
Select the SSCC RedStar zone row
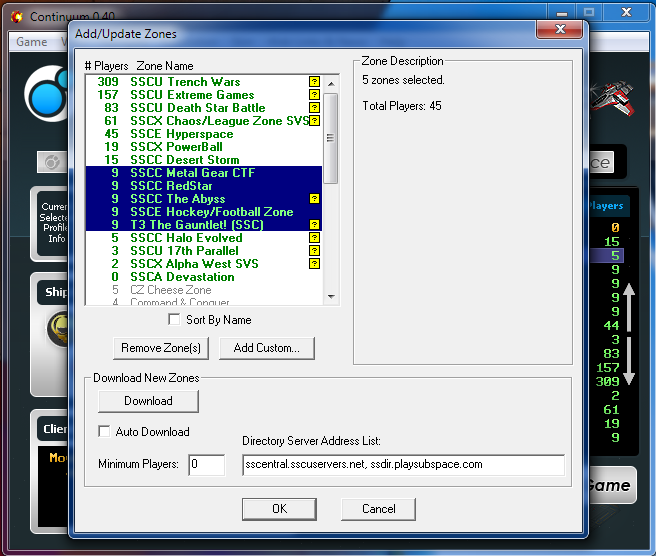(x=204, y=185)
